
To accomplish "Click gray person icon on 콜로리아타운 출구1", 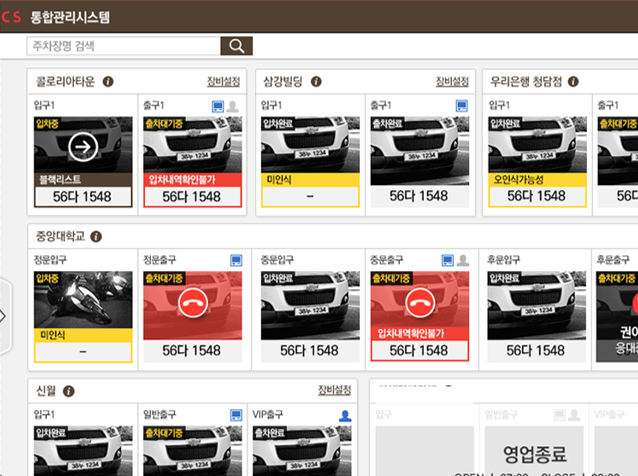I will [x=233, y=106].
